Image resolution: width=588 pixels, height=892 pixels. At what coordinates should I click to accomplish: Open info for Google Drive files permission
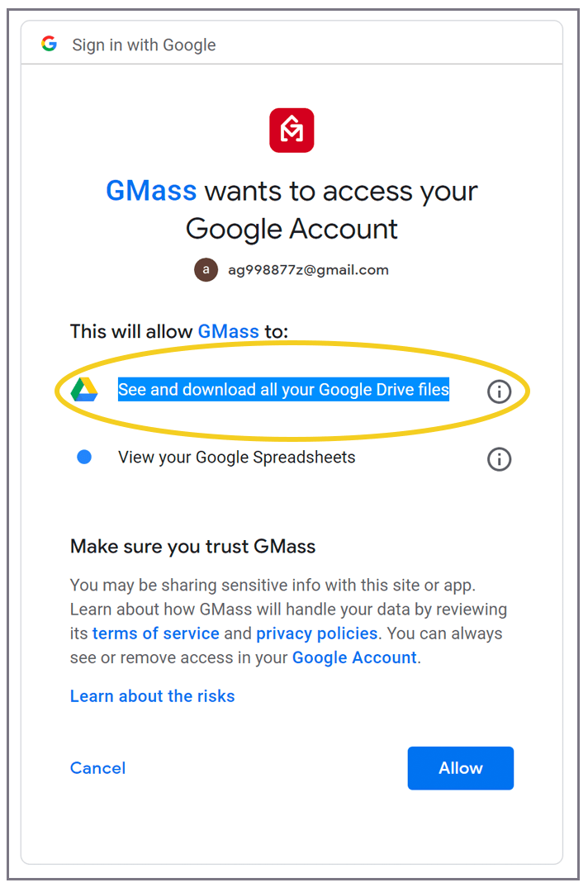[x=499, y=391]
